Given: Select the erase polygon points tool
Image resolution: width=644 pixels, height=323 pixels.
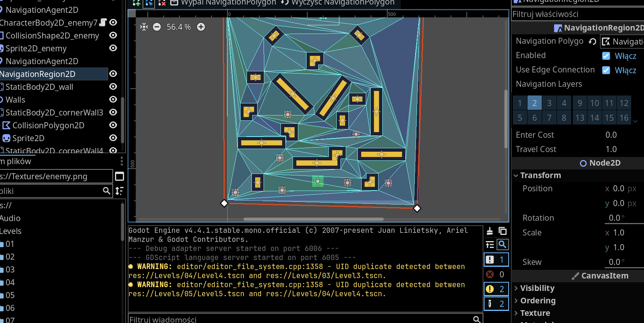Looking at the screenshot, I should point(162,3).
